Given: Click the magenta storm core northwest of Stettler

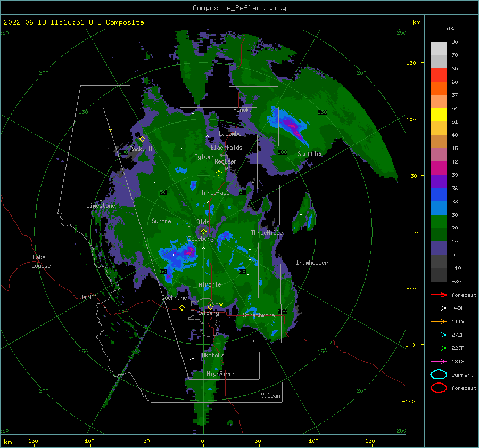Looking at the screenshot, I should pyautogui.click(x=293, y=128).
